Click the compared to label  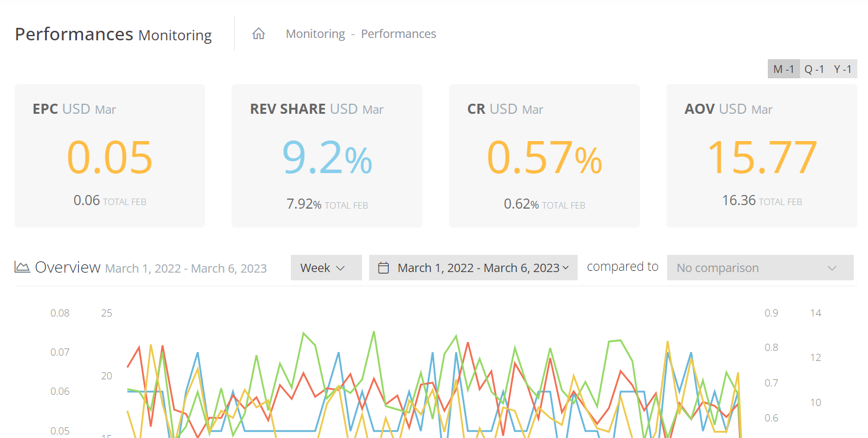[x=622, y=267]
